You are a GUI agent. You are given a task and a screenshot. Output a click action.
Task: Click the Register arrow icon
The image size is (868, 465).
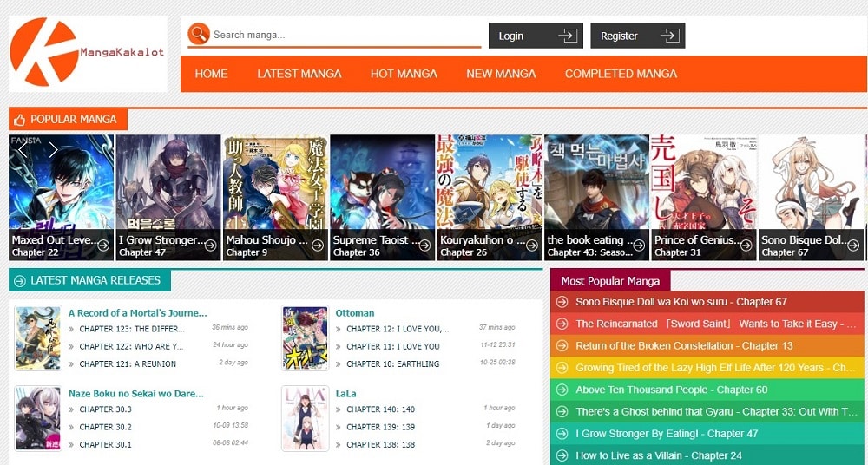pyautogui.click(x=670, y=36)
